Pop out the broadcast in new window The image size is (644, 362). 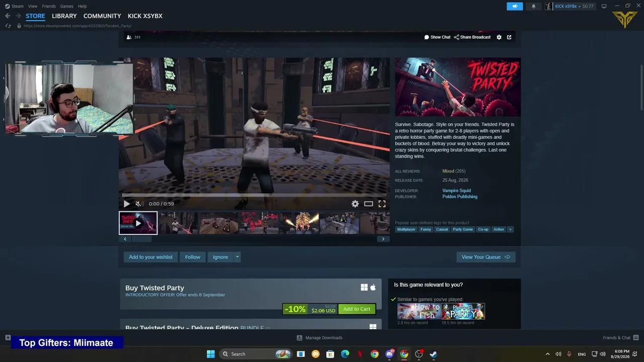[509, 37]
